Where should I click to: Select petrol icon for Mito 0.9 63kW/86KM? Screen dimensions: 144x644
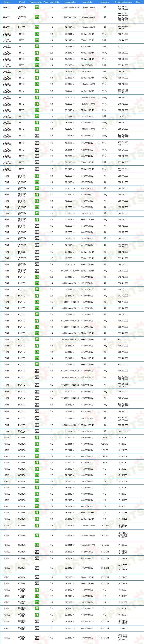coord(37,46)
